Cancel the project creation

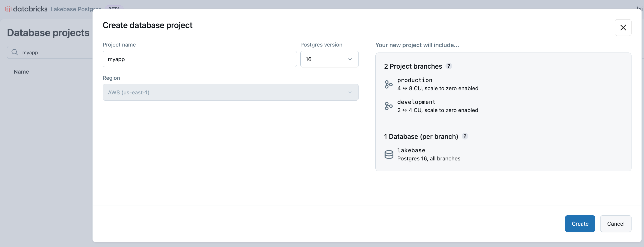coord(616,224)
